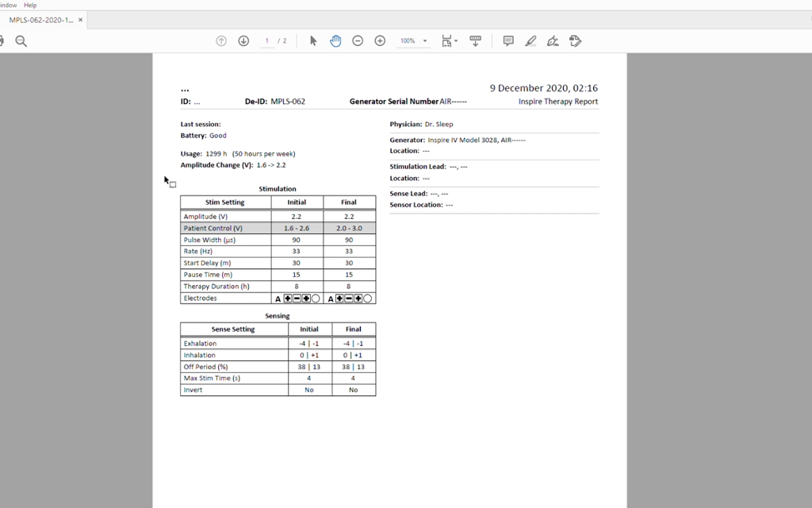Image resolution: width=812 pixels, height=508 pixels.
Task: Click the Sensor Location label
Action: 416,205
